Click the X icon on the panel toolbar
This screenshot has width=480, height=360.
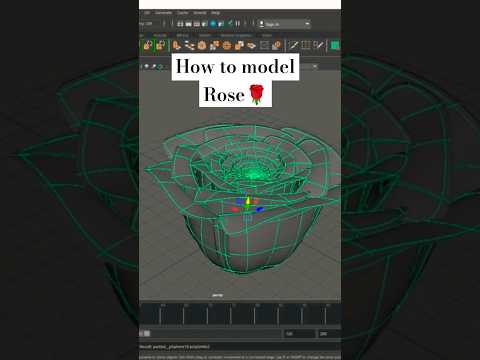(315, 66)
